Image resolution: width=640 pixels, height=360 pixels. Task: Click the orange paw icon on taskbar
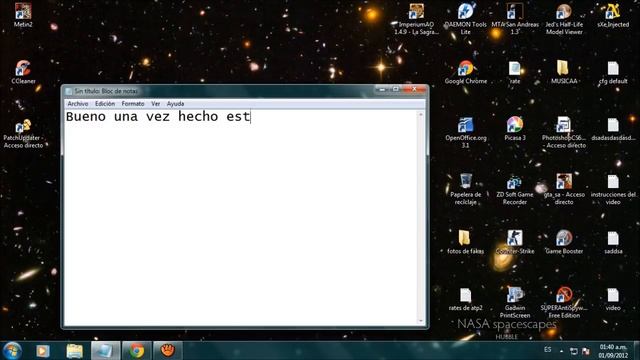168,351
